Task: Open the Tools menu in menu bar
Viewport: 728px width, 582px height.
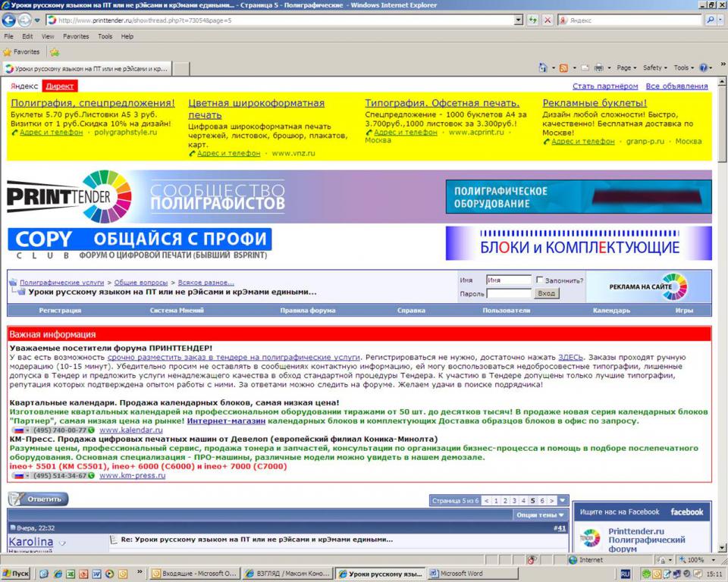Action: (105, 36)
